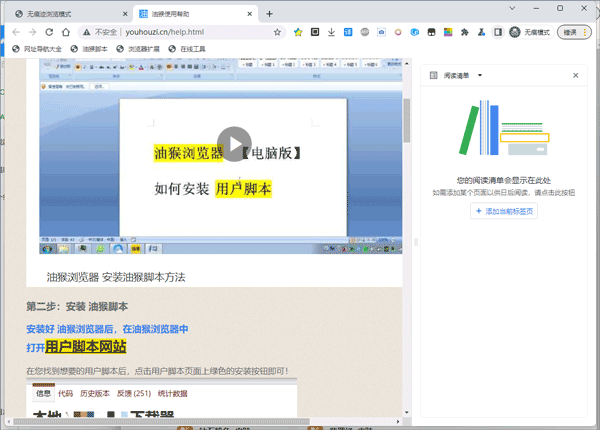Click the colorful grid extension icon
600x430 pixels.
tap(448, 32)
